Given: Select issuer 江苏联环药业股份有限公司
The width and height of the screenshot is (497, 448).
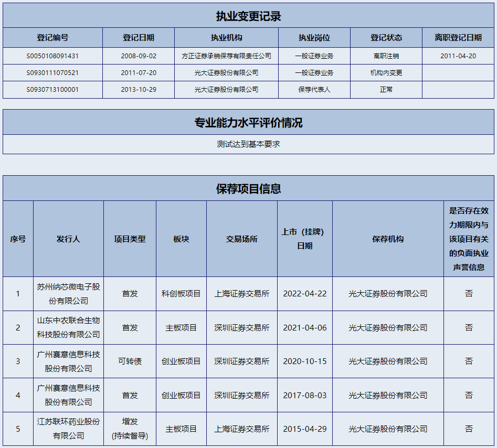Looking at the screenshot, I should click(68, 429).
